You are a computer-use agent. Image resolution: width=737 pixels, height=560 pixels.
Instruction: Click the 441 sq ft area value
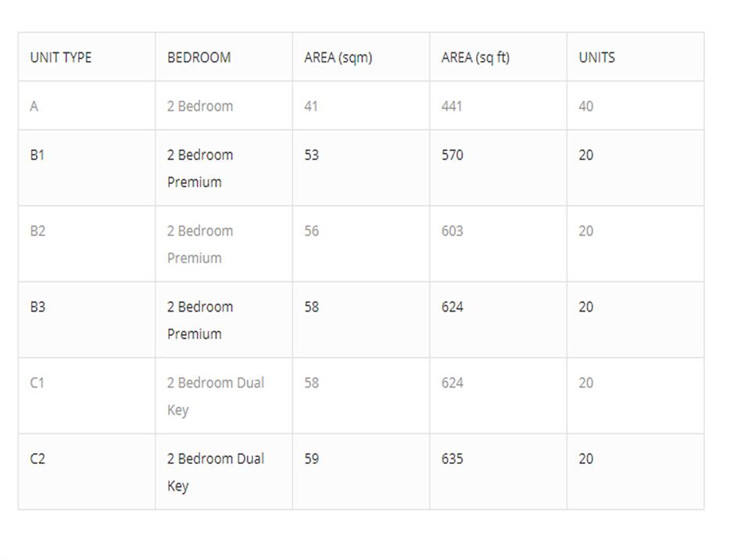[452, 106]
